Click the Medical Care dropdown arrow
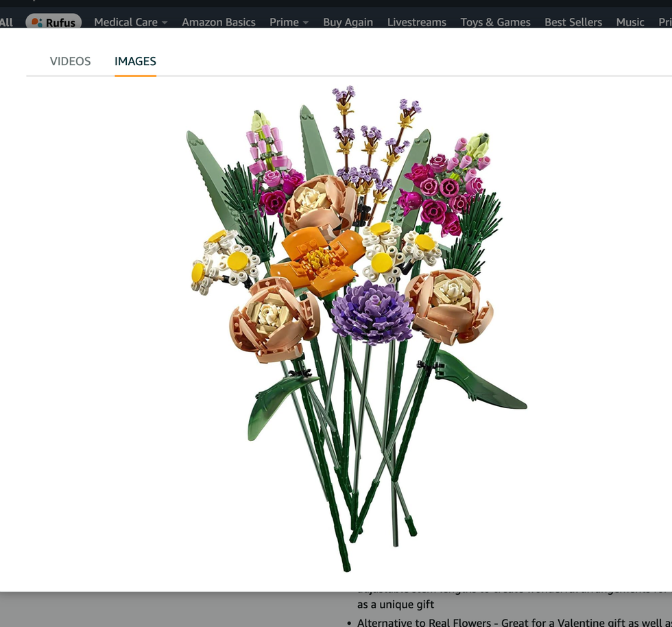The height and width of the screenshot is (627, 672). point(165,23)
